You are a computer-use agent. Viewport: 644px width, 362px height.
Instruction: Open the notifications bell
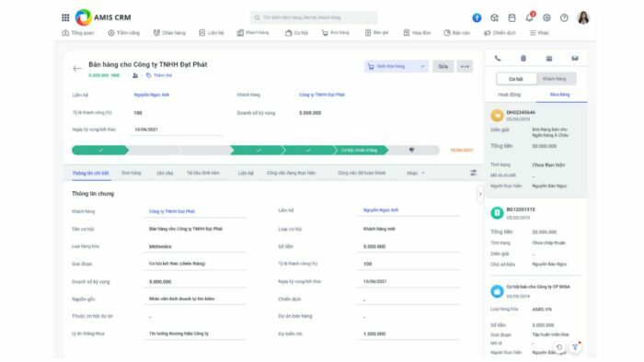pyautogui.click(x=529, y=17)
